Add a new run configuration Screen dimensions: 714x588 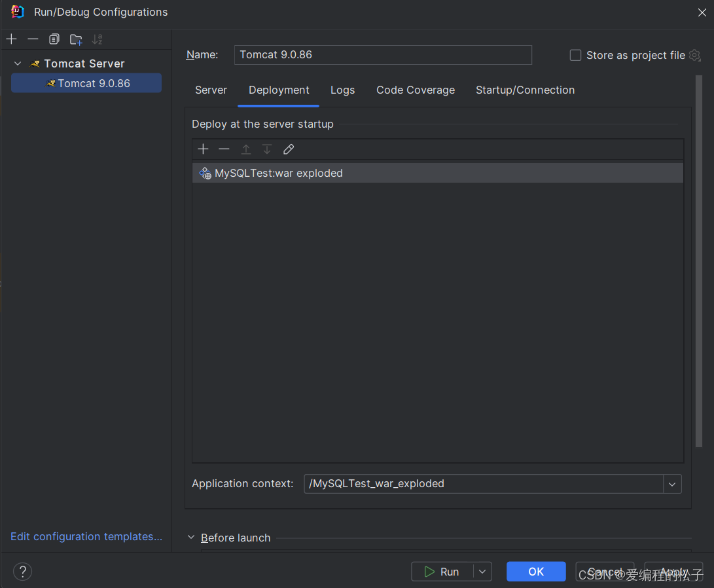point(11,39)
